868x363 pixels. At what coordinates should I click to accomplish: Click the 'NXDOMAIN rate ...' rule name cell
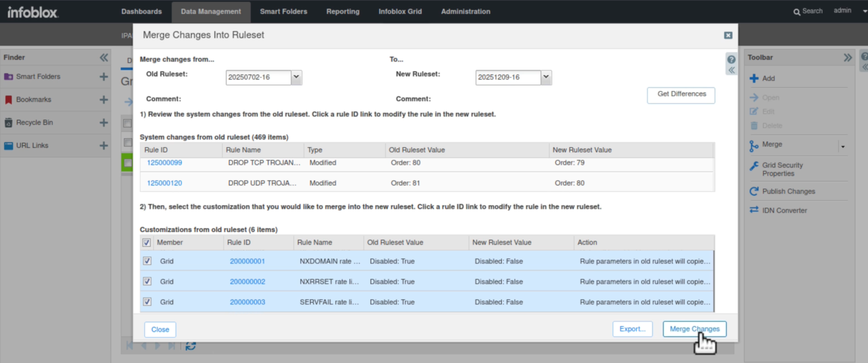330,261
